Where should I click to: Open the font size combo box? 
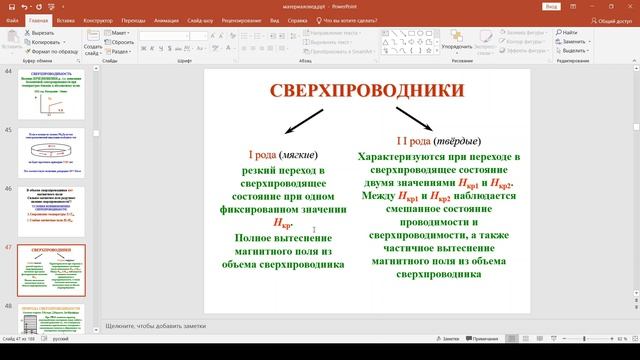pos(199,36)
